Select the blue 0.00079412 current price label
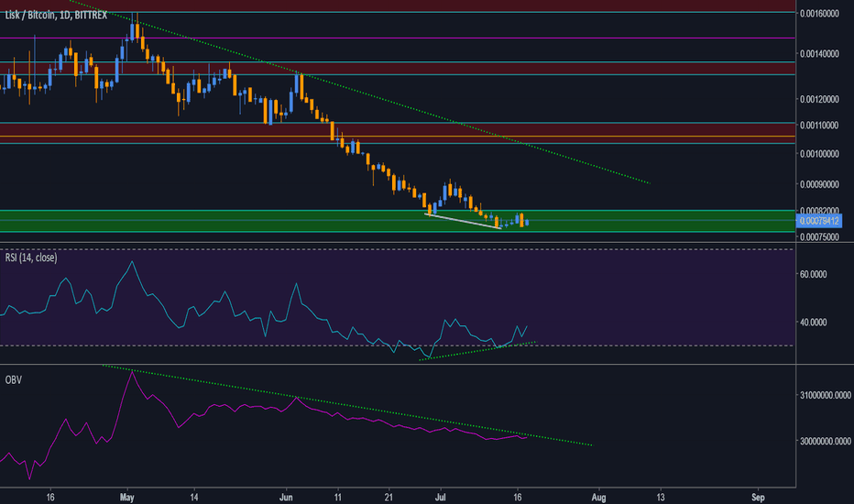854x504 pixels. [818, 221]
